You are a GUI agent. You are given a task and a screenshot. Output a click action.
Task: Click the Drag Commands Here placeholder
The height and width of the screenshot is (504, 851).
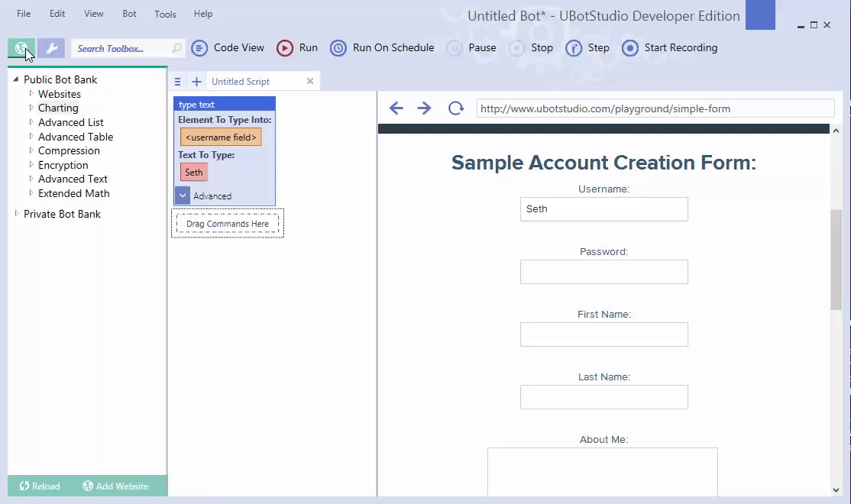point(228,224)
